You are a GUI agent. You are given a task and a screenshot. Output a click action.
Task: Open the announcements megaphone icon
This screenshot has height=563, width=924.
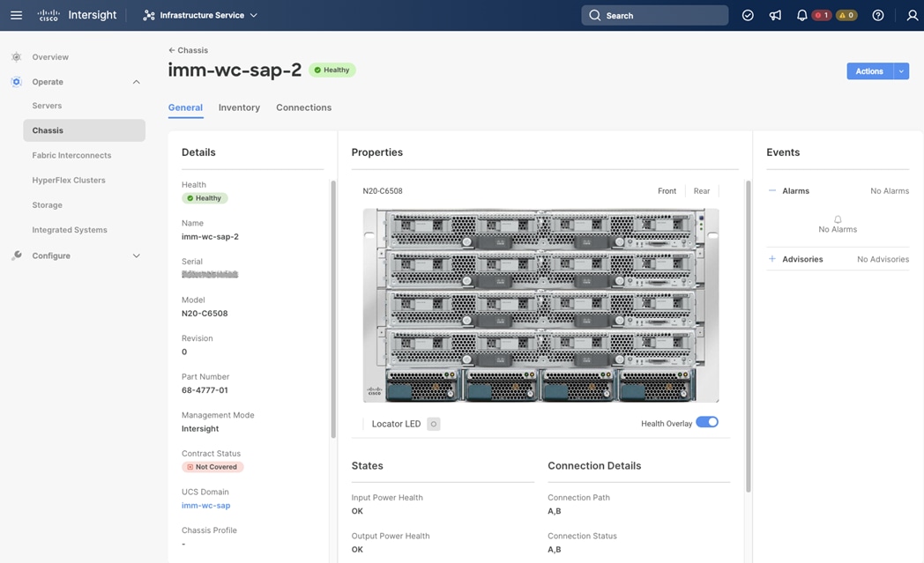point(775,15)
